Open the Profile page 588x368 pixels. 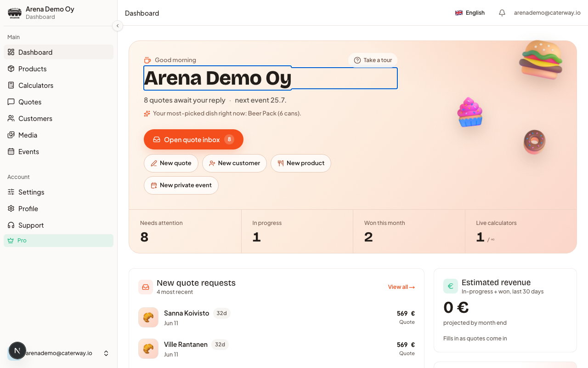tap(58, 208)
